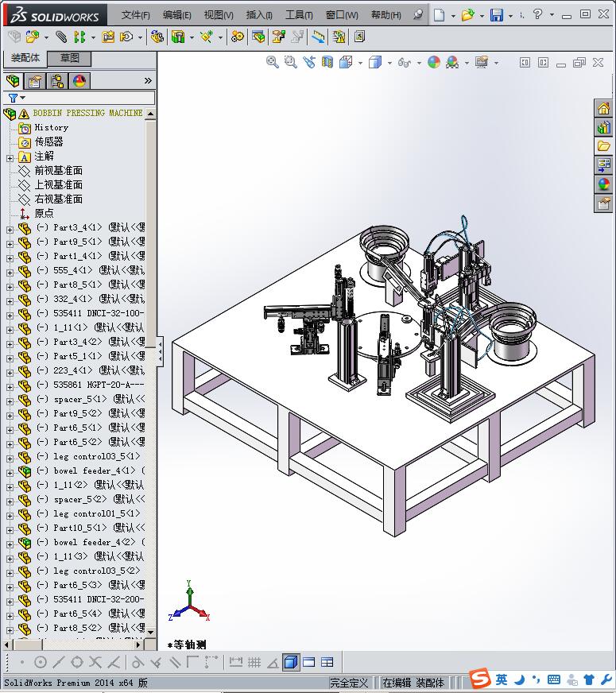Image resolution: width=616 pixels, height=693 pixels.
Task: Select the BOBBIN PRESSING MACHINE root item
Action: [87, 113]
